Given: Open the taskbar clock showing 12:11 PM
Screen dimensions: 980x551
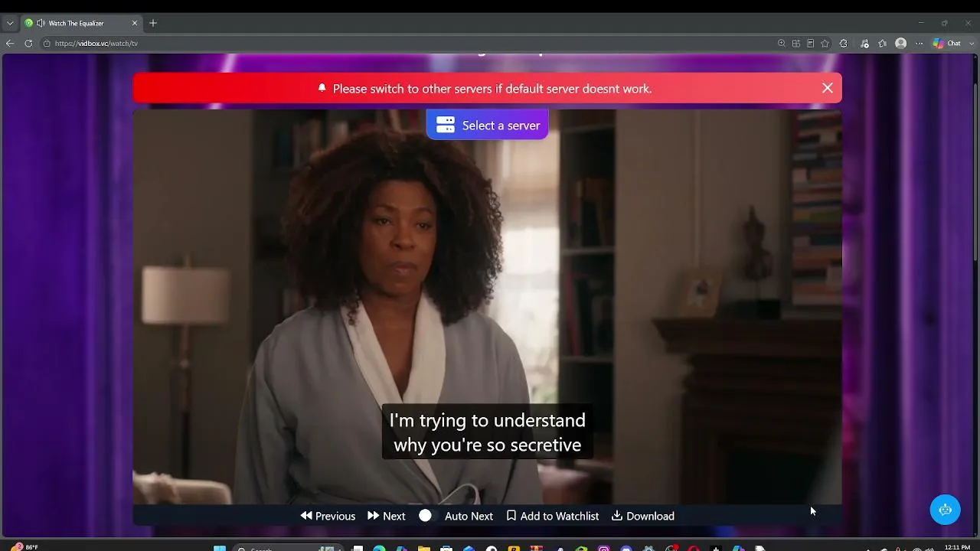Looking at the screenshot, I should (957, 547).
